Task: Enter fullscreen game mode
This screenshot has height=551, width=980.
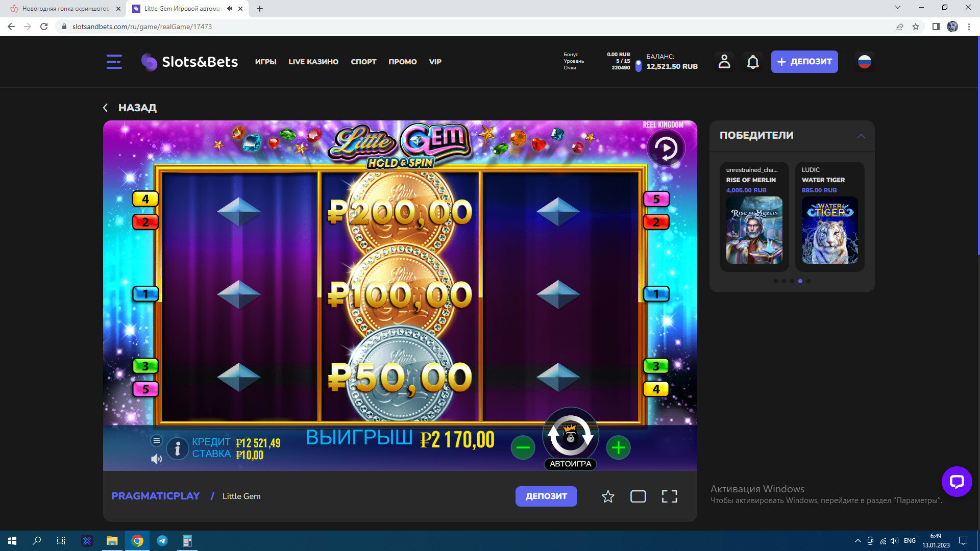Action: tap(669, 496)
